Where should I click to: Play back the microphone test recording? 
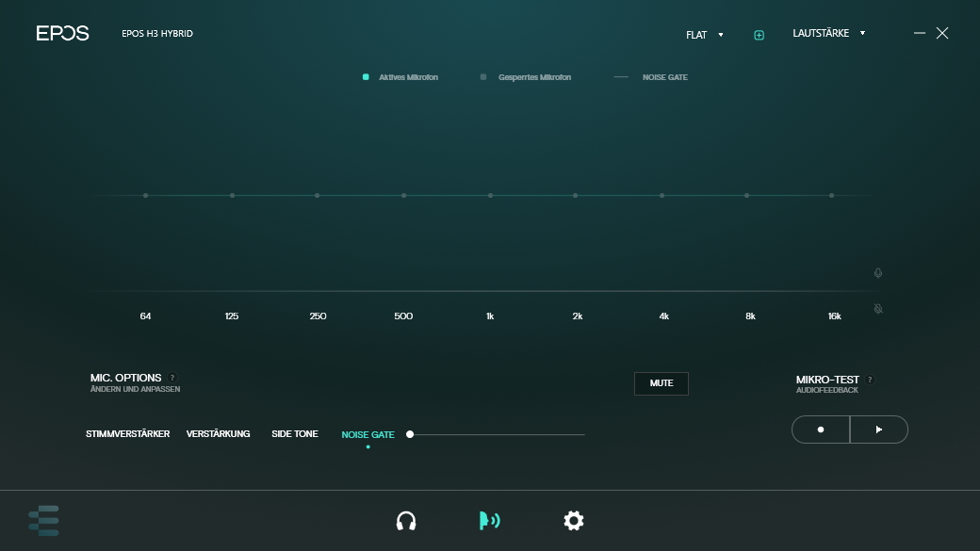pos(879,429)
